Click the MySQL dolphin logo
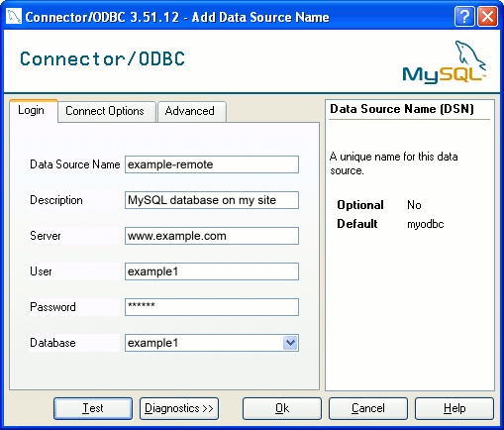The height and width of the screenshot is (430, 504). pyautogui.click(x=445, y=62)
